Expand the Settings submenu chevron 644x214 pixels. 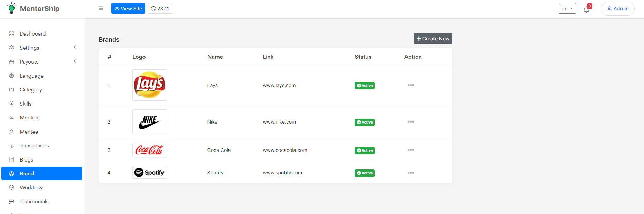75,47
